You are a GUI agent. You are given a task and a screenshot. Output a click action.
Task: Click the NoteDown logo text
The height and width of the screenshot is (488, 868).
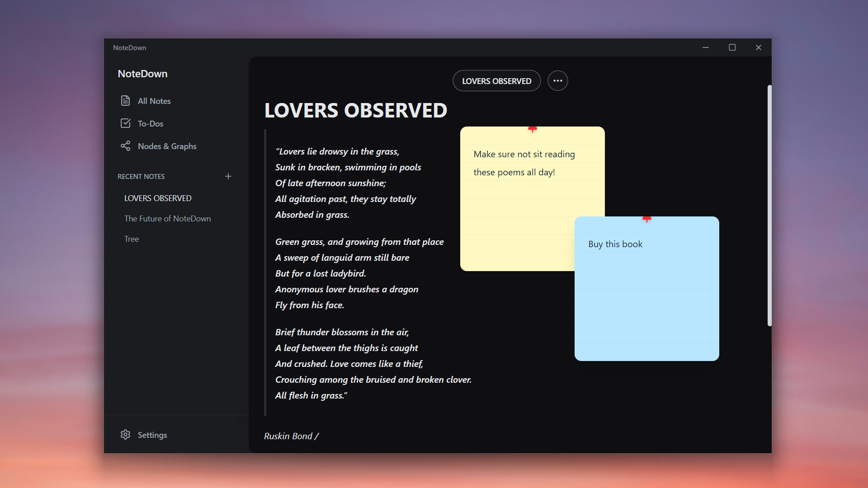click(142, 73)
